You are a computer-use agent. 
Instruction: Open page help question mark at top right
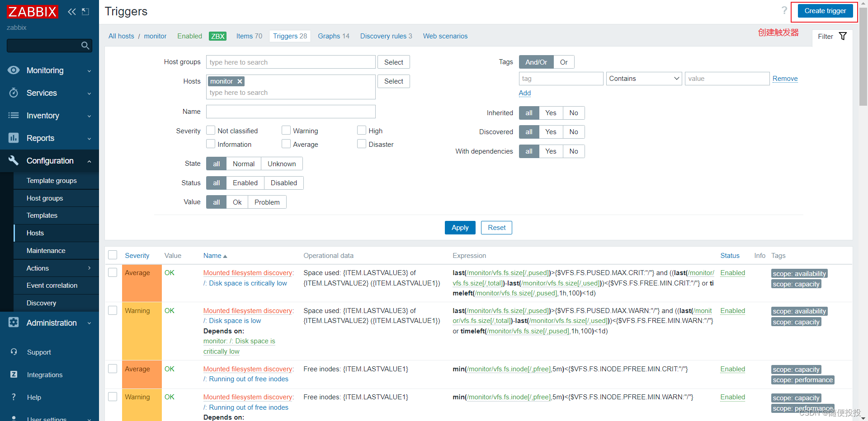coord(784,10)
